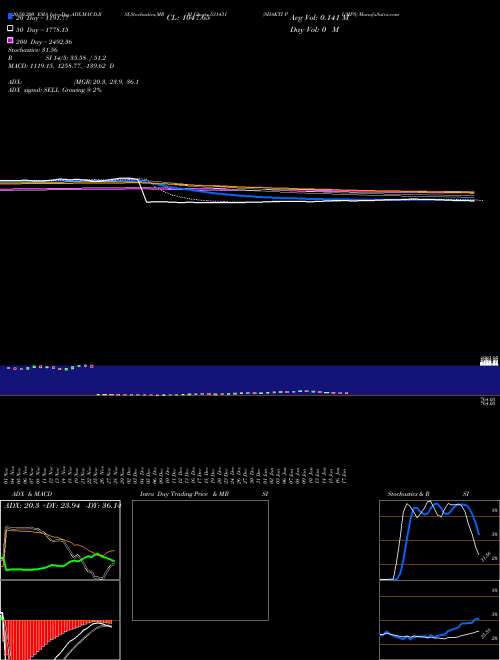Click the blue volume band below price chart

(250, 380)
